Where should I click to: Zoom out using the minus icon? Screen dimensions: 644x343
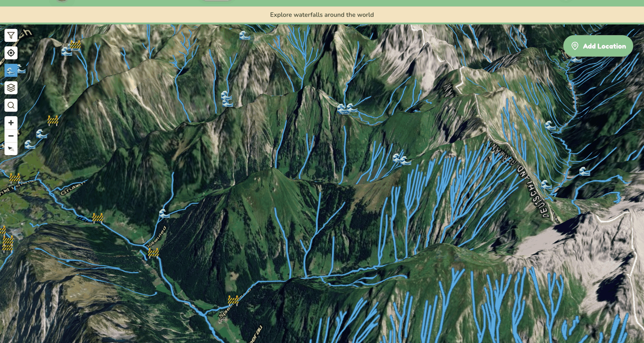point(10,136)
